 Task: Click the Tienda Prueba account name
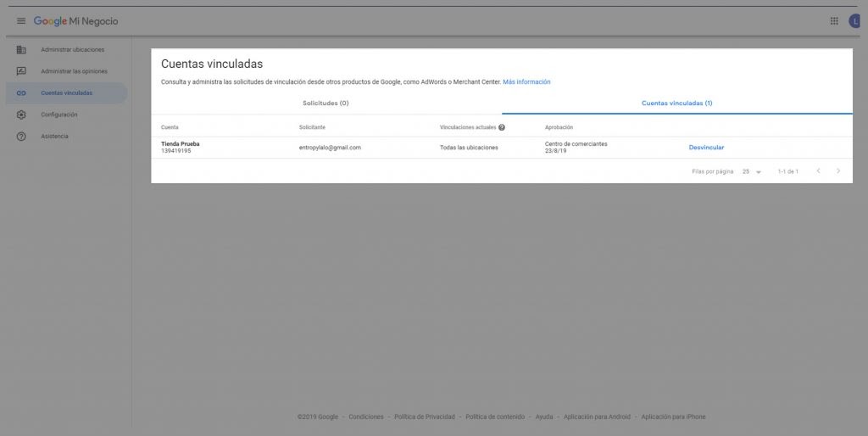[181, 144]
